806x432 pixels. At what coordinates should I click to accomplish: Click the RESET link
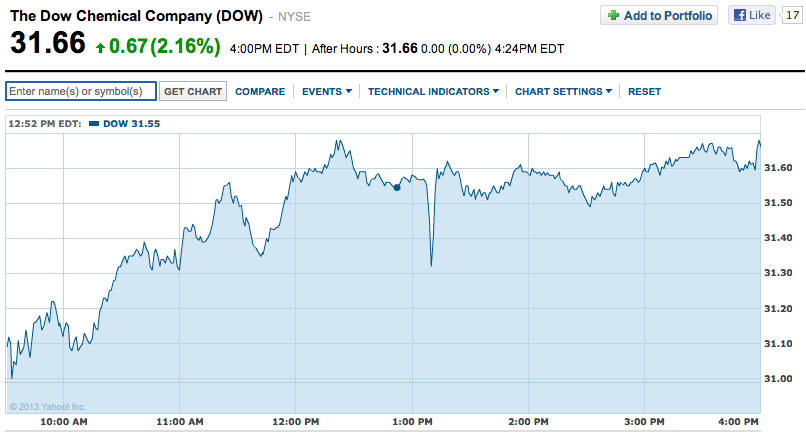(x=645, y=92)
